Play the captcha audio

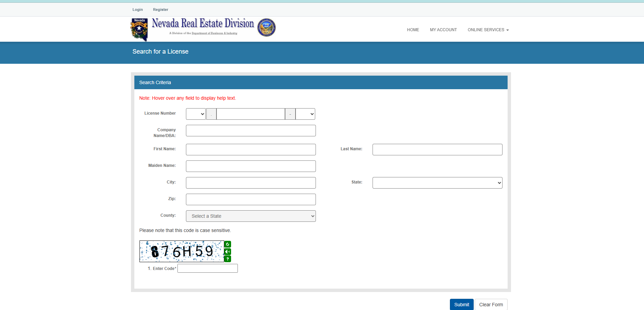point(228,252)
